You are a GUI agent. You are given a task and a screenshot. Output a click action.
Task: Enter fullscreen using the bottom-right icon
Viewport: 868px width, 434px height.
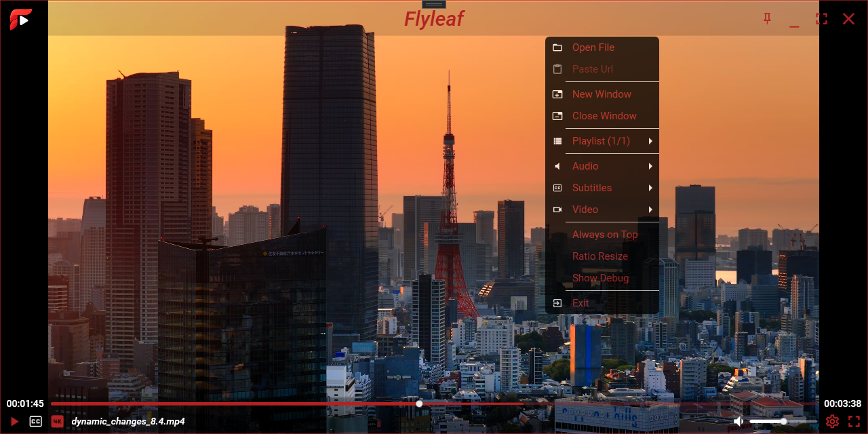coord(854,422)
